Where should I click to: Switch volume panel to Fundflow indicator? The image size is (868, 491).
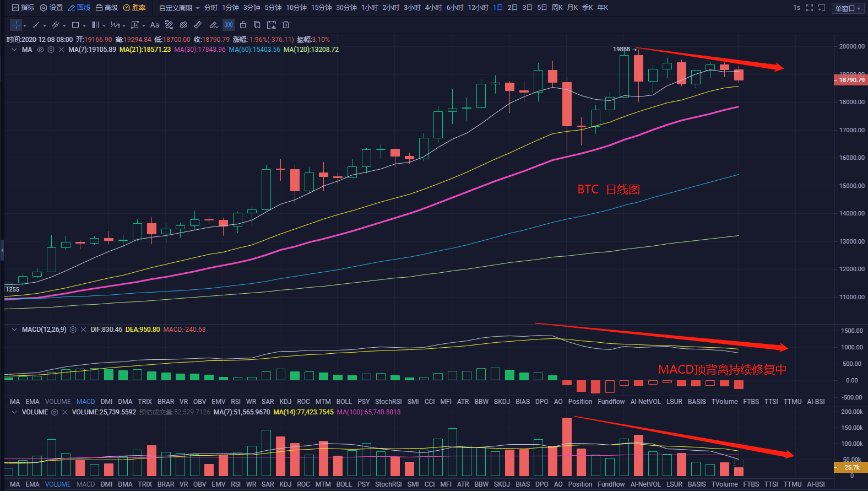[x=611, y=484]
